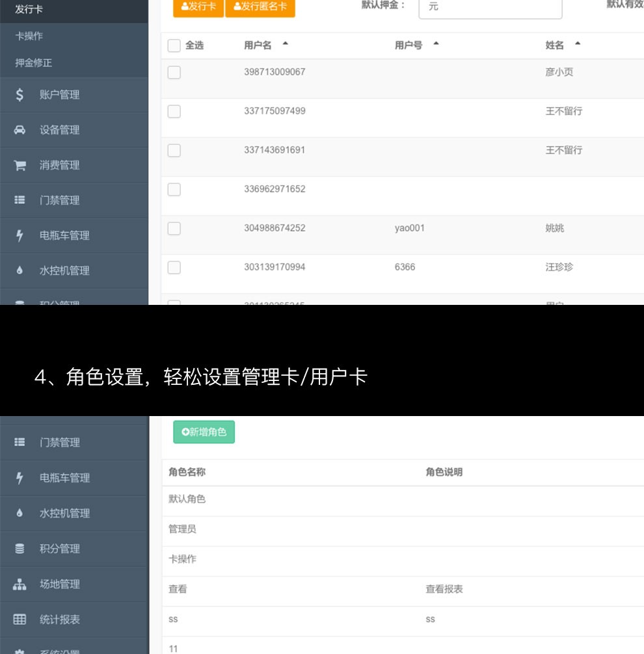Tick the 全选 select-all checkbox
The image size is (644, 654).
(x=174, y=46)
